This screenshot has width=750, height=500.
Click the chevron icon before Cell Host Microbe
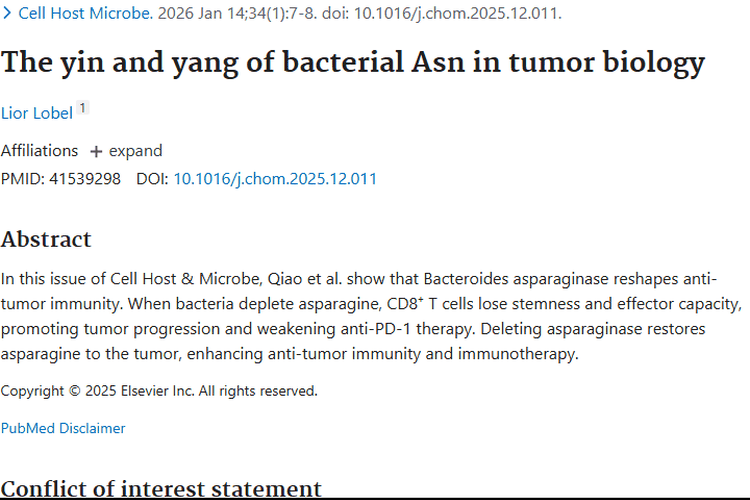(x=8, y=14)
